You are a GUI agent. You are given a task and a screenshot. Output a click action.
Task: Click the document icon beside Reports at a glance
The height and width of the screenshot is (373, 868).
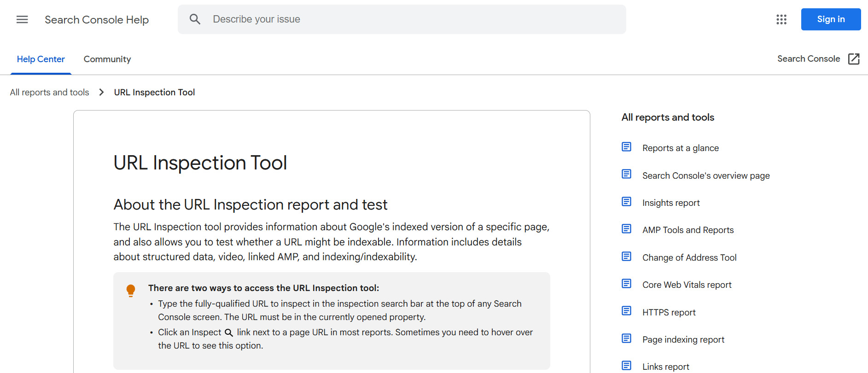pos(626,147)
